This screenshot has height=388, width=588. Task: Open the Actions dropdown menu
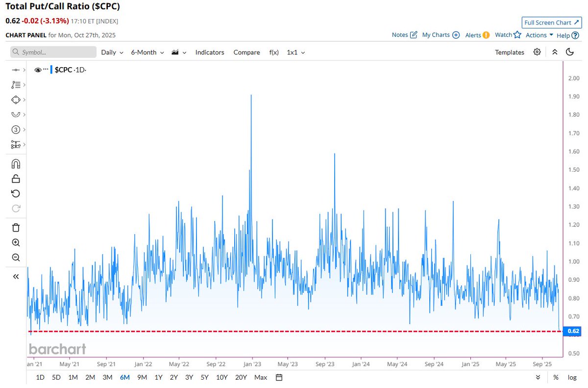538,35
